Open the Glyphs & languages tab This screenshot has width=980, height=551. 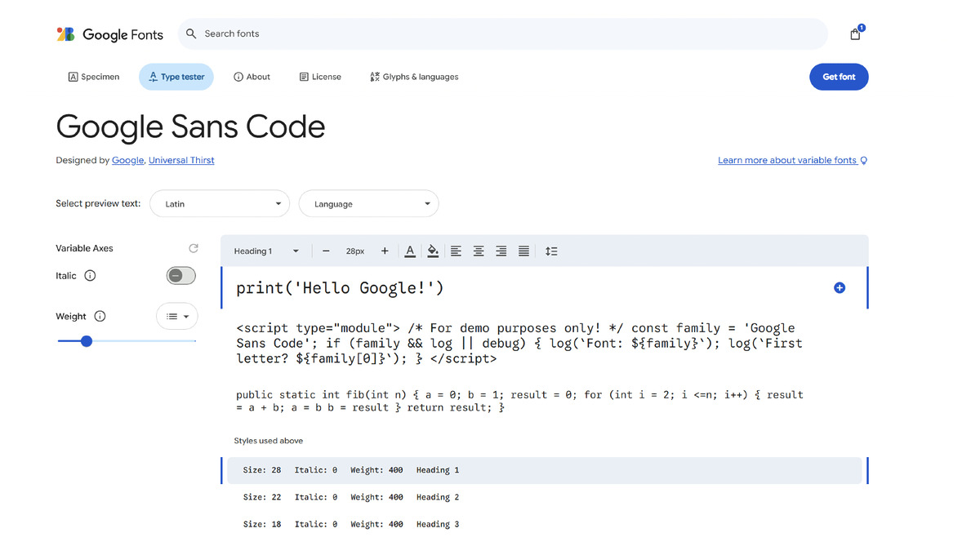pos(413,76)
